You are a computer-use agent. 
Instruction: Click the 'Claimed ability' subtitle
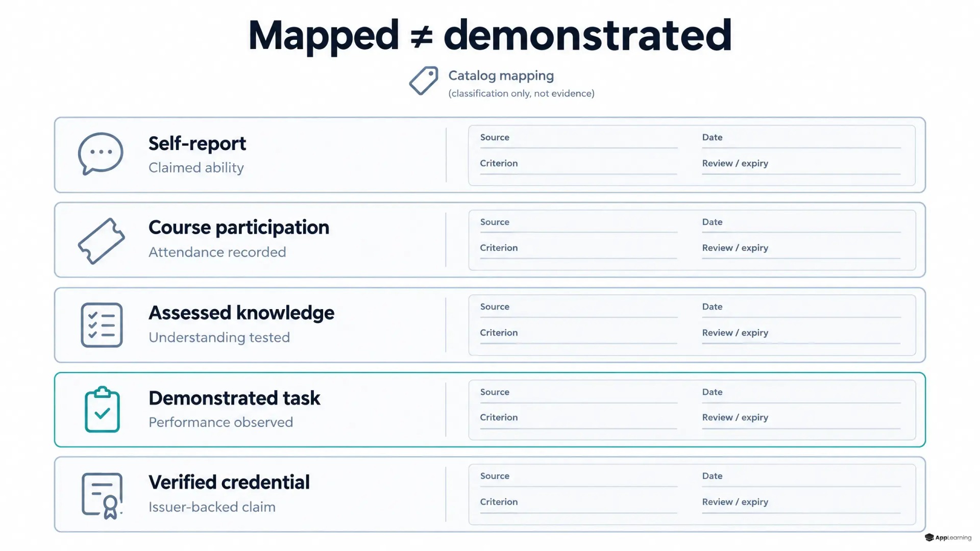pos(196,168)
